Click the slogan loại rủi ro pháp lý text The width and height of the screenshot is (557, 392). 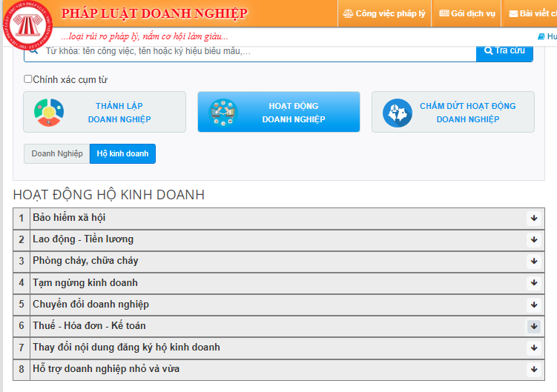144,36
